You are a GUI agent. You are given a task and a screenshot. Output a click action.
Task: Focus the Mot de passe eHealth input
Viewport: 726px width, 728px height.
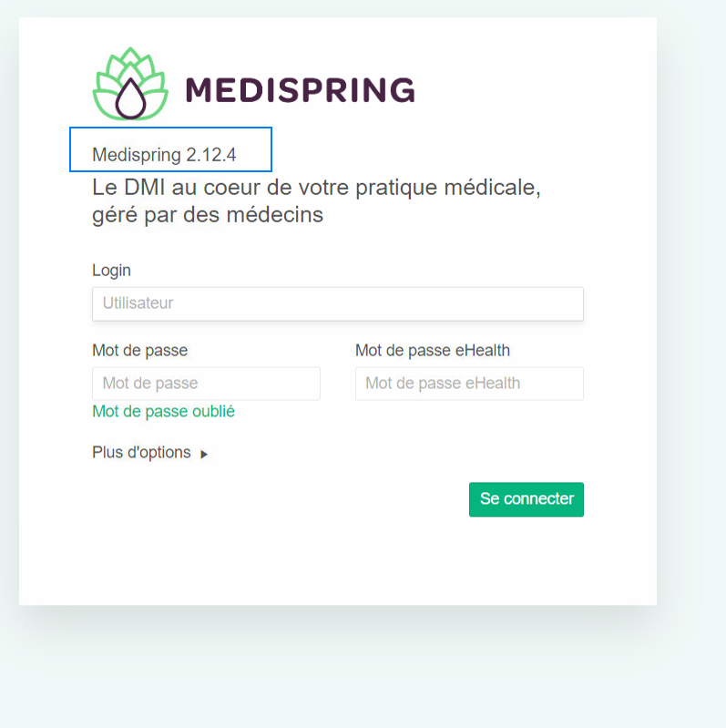(x=469, y=384)
